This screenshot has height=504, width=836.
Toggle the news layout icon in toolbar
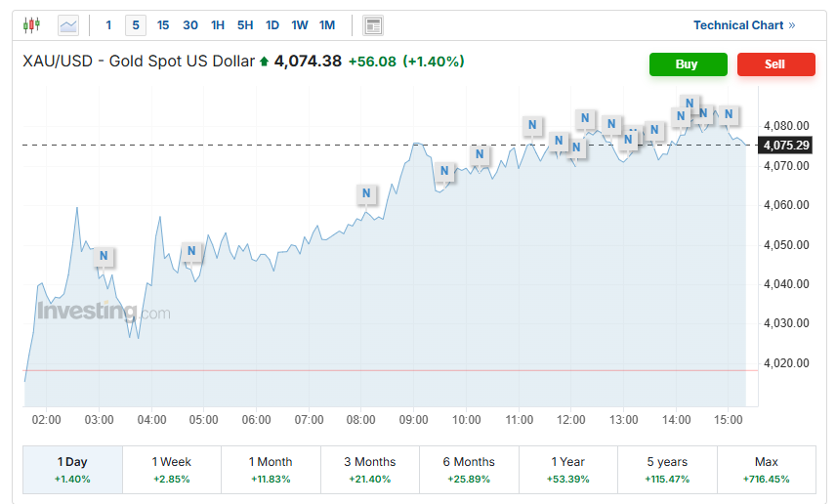point(372,25)
